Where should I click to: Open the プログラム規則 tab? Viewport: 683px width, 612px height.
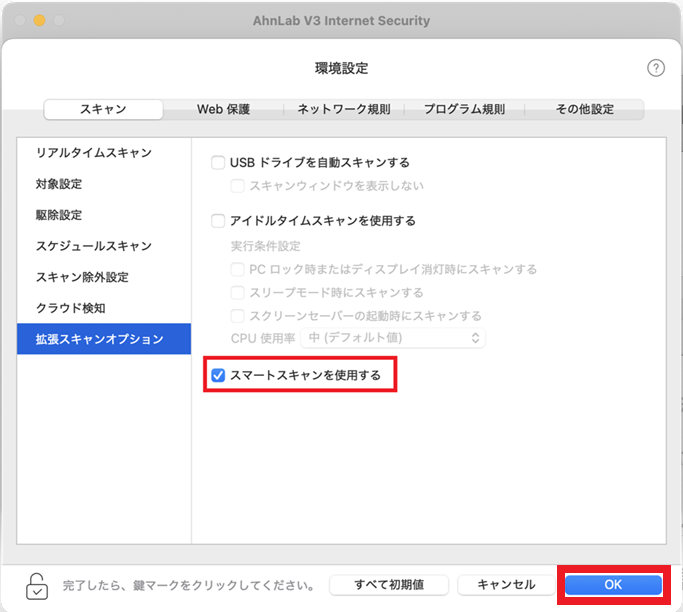tap(464, 109)
